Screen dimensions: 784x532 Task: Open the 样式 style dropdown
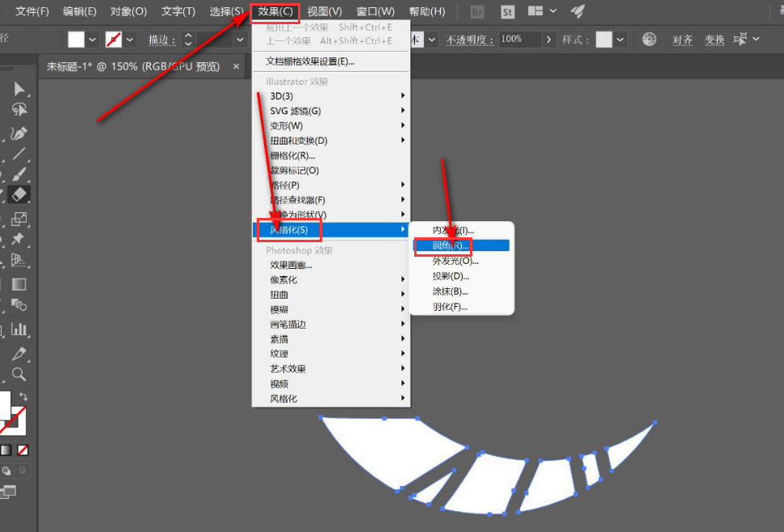pos(620,38)
